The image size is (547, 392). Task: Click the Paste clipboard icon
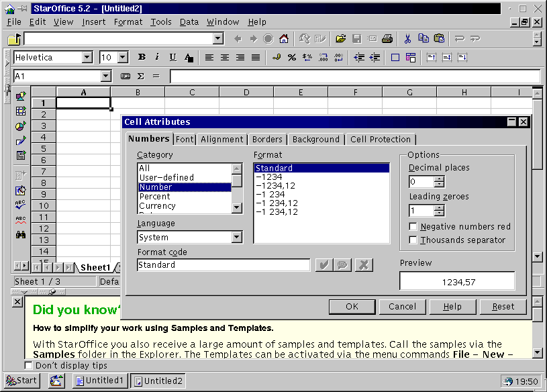[439, 38]
